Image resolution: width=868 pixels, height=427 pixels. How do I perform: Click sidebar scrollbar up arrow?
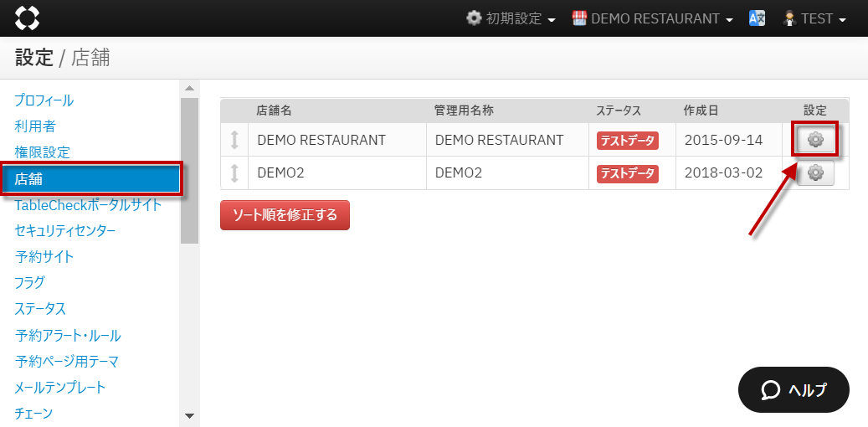[x=189, y=88]
